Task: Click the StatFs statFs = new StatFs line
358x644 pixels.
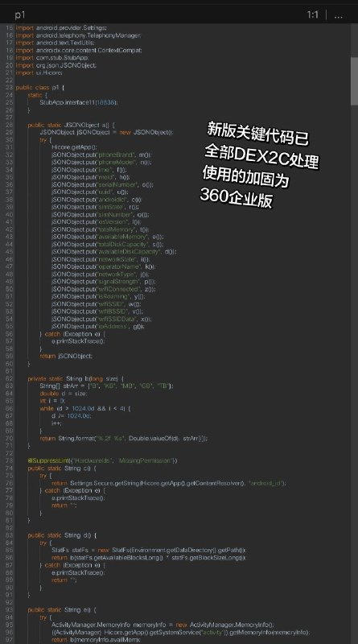Action: tap(149, 551)
